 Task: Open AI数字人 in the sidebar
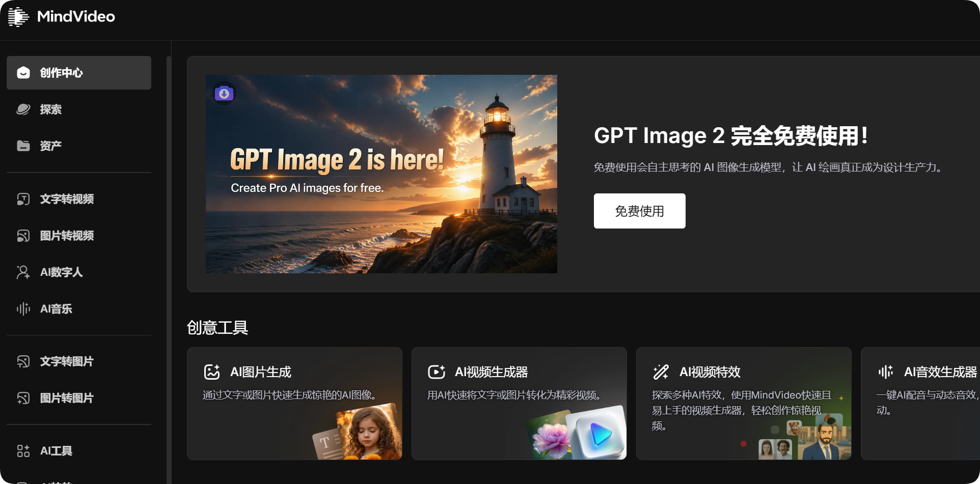pos(79,272)
